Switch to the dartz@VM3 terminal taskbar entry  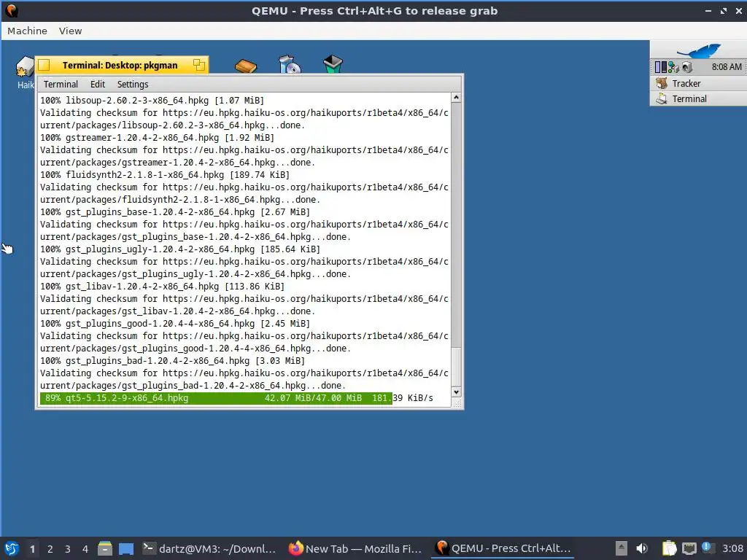(209, 548)
